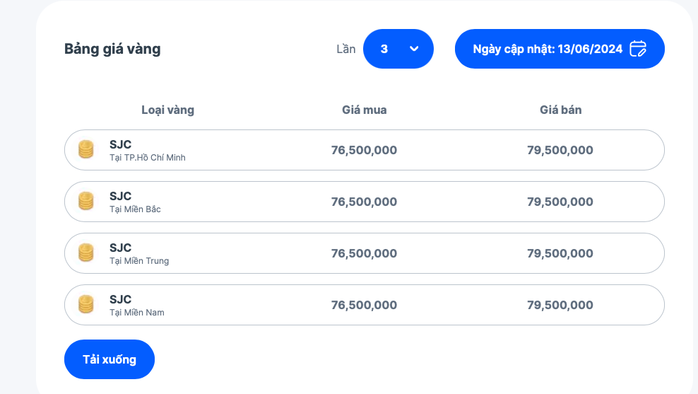This screenshot has width=698, height=394.
Task: Select the 'Tại TP.Hồ Chí Minh' label
Action: click(147, 158)
